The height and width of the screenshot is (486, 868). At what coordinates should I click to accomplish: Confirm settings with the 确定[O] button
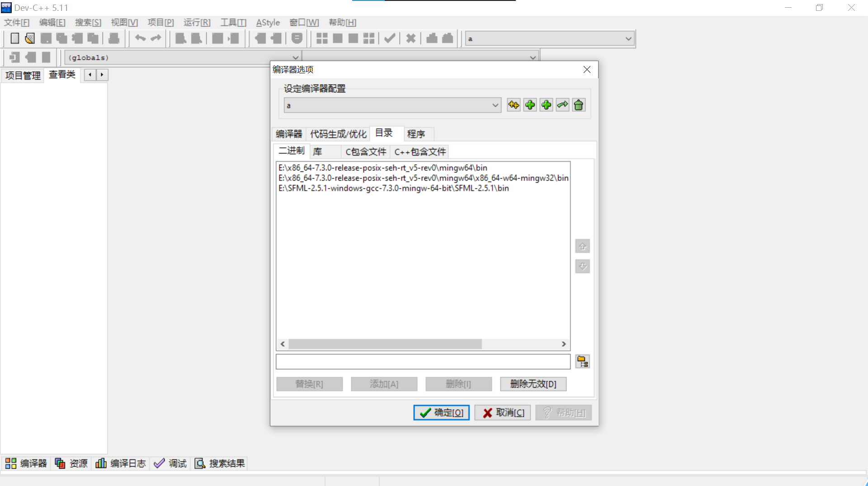[441, 412]
